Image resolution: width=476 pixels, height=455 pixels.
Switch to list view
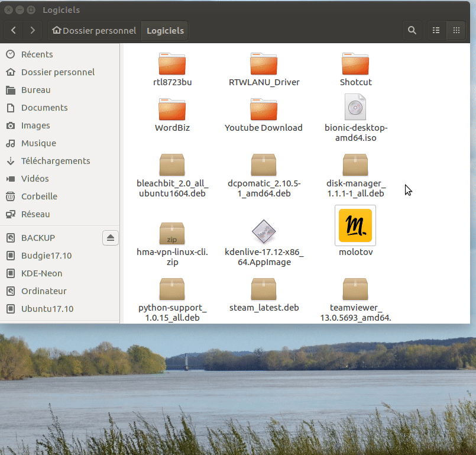(x=436, y=30)
